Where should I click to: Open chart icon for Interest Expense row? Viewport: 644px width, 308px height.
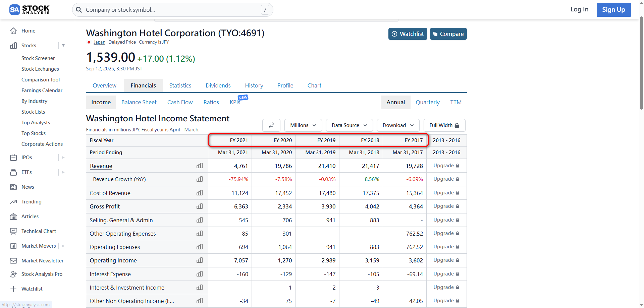(x=200, y=274)
